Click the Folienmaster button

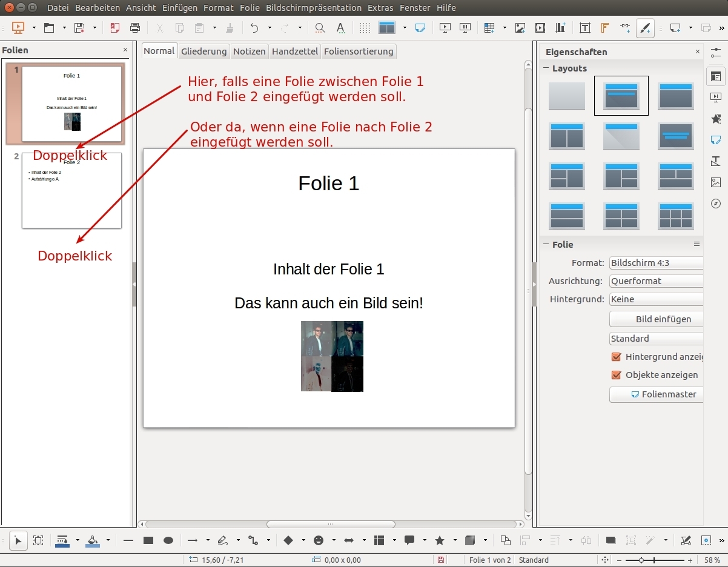click(x=656, y=394)
